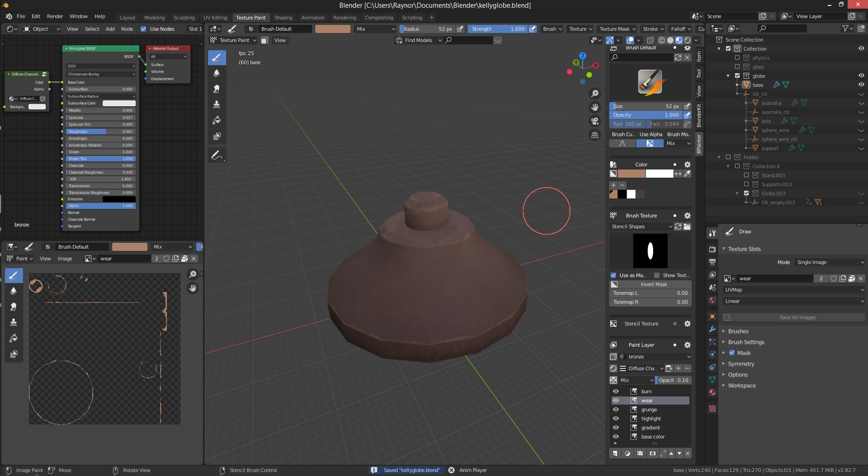
Task: Hide the burn paint layer
Action: pos(616,391)
